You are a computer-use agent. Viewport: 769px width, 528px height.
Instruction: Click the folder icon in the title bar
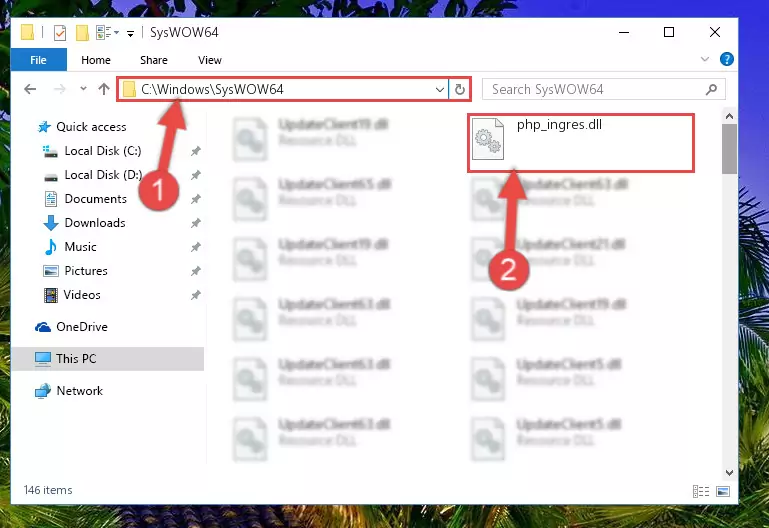pos(27,32)
